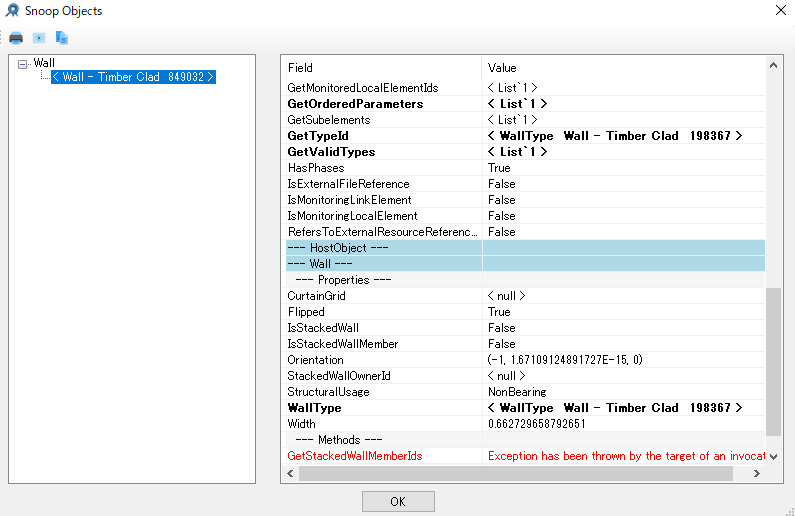Image resolution: width=795 pixels, height=516 pixels.
Task: Select the StackedWallOwnerId null value
Action: [506, 376]
